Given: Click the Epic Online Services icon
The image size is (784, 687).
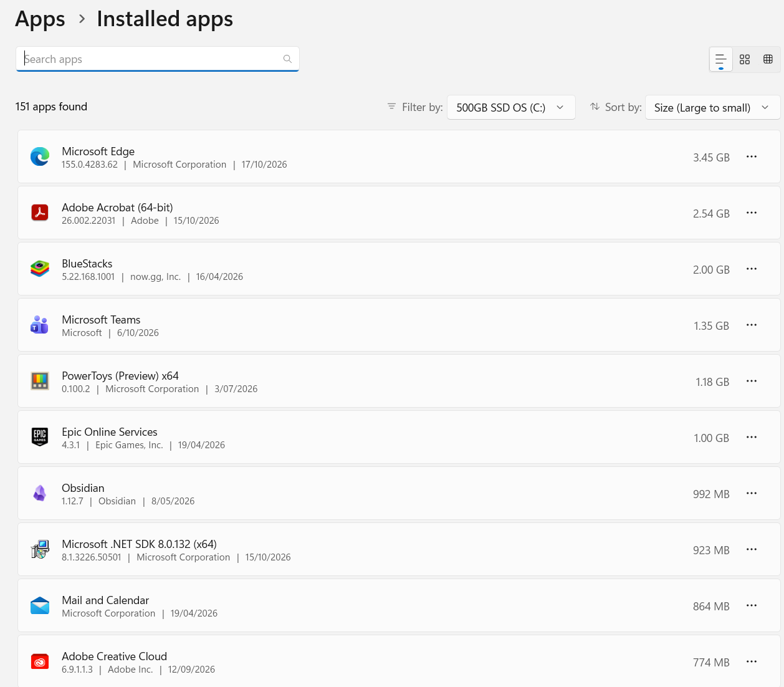Looking at the screenshot, I should click(40, 437).
